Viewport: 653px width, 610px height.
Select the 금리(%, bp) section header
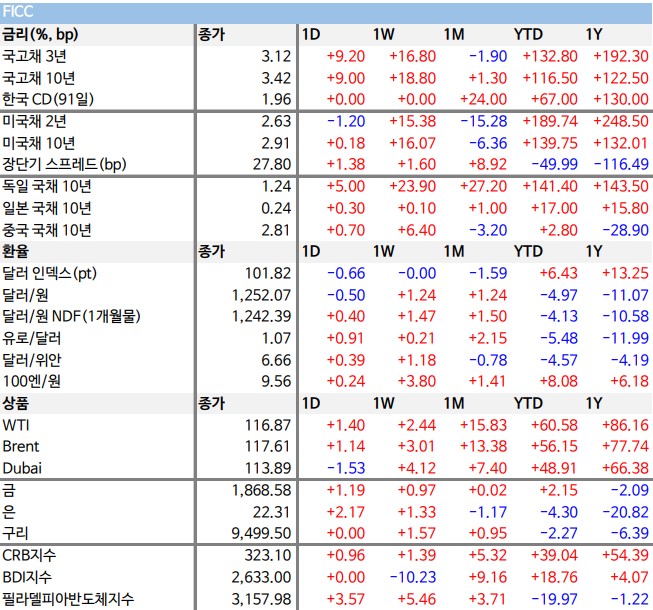pos(40,35)
